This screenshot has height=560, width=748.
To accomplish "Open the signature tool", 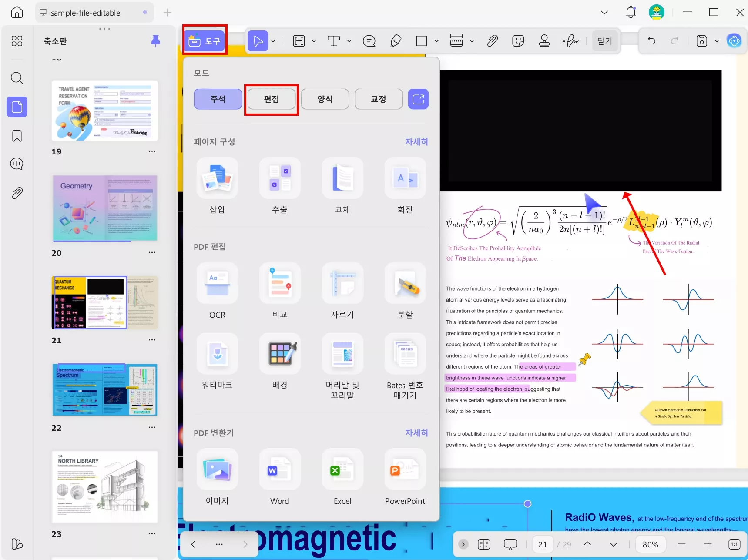I will click(x=570, y=41).
